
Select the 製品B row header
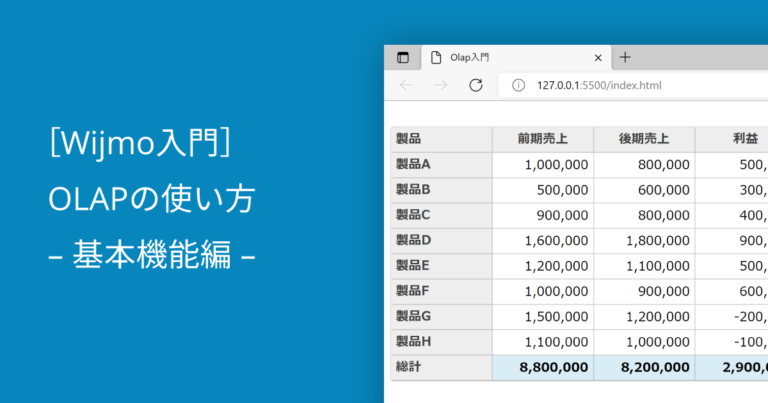click(441, 190)
